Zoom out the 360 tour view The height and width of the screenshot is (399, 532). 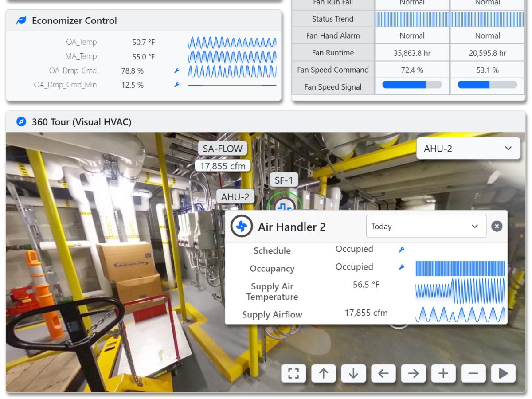(x=473, y=373)
